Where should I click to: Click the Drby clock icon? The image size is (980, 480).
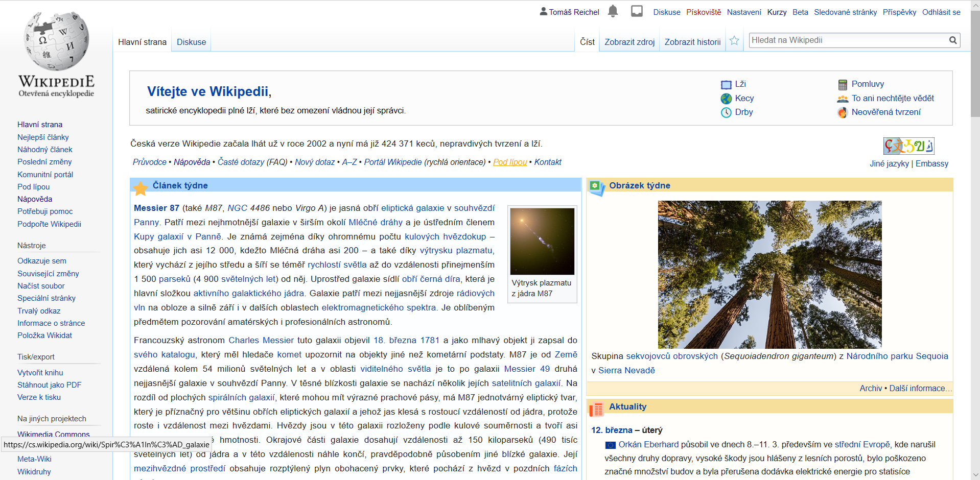pos(726,112)
